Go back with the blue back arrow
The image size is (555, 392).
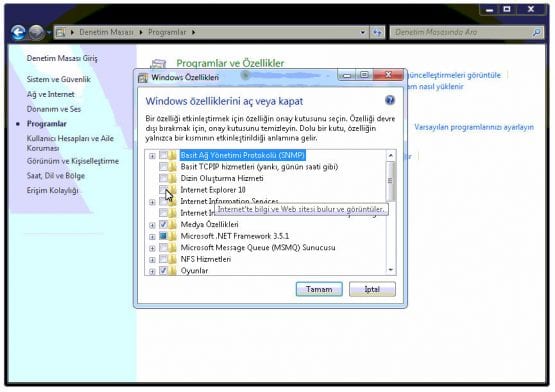click(18, 33)
